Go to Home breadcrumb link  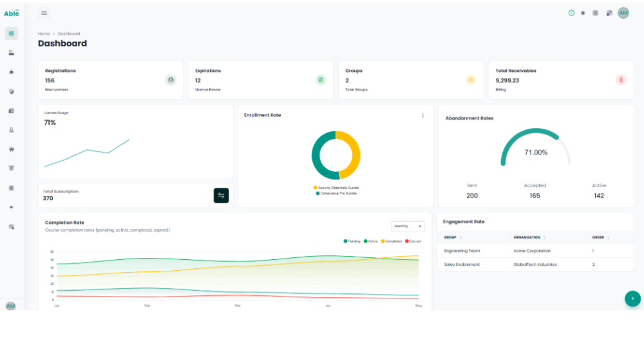point(44,33)
